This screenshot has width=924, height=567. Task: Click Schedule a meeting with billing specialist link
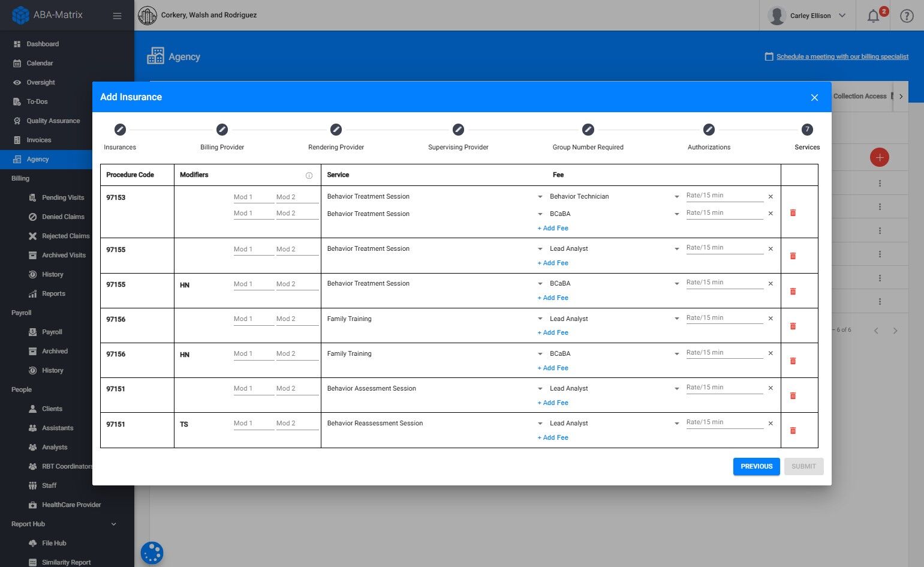pyautogui.click(x=842, y=56)
